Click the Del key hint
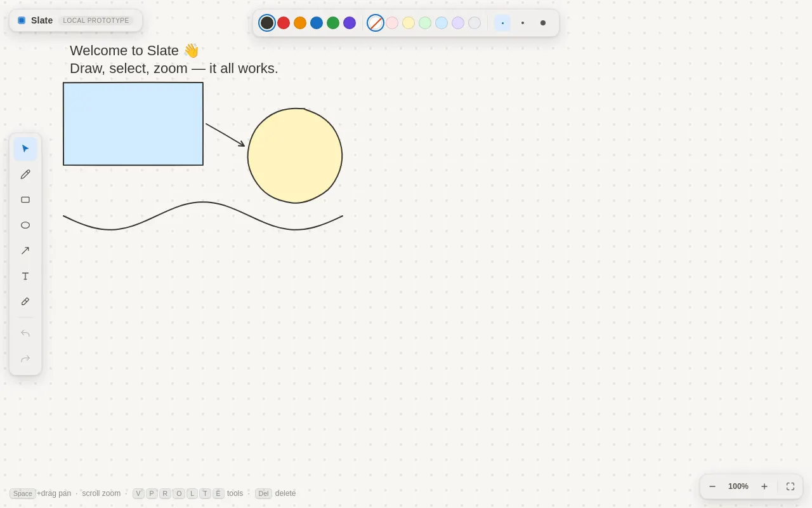 click(x=263, y=493)
